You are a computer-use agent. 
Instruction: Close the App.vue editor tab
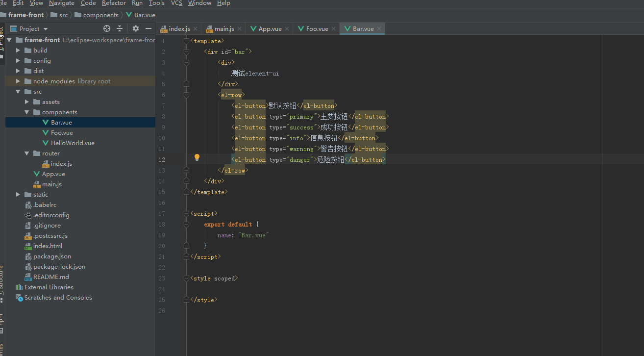(287, 29)
